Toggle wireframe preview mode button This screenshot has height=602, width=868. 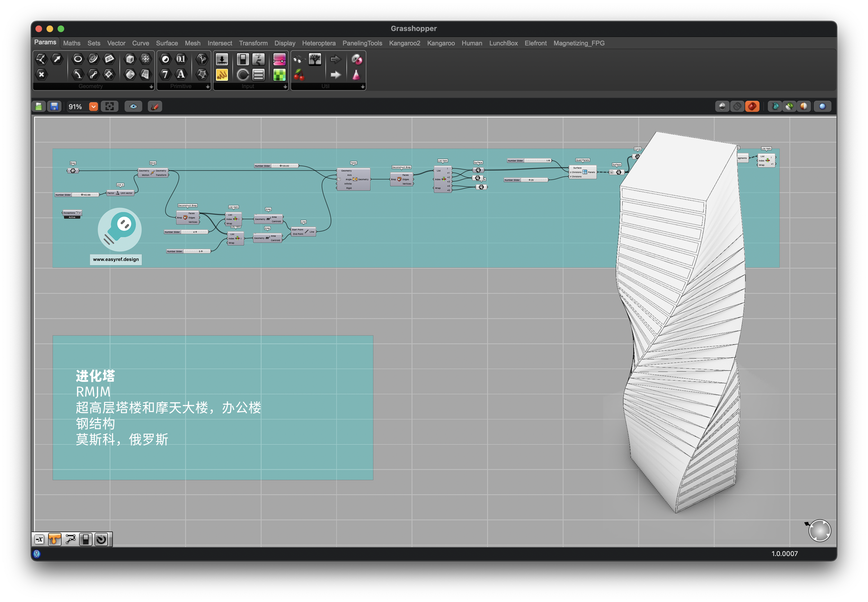click(x=737, y=107)
